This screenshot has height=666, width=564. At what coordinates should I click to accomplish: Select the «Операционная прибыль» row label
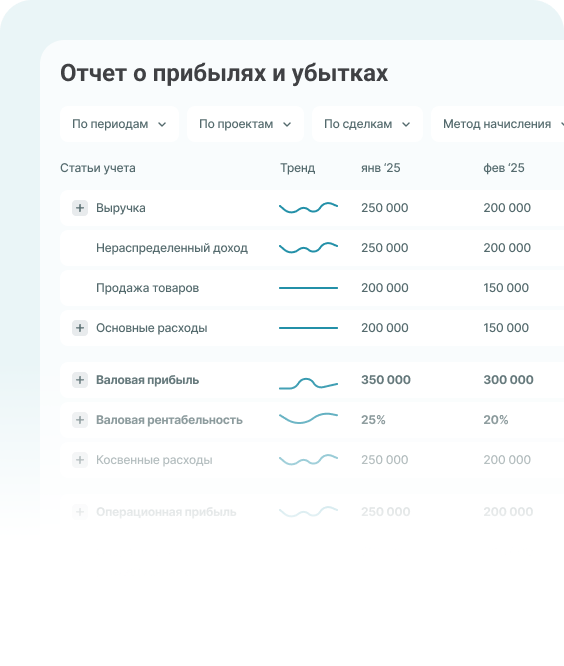pos(166,512)
